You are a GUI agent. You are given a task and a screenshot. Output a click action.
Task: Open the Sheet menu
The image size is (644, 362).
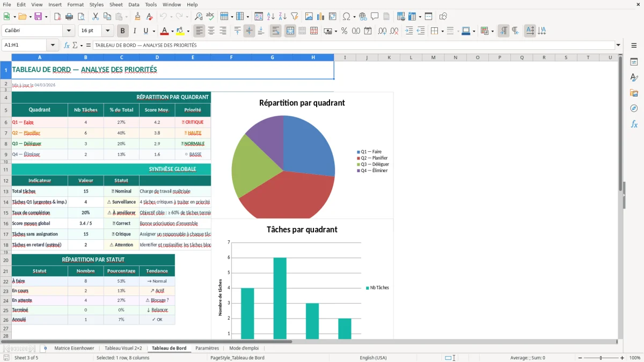pos(116,4)
